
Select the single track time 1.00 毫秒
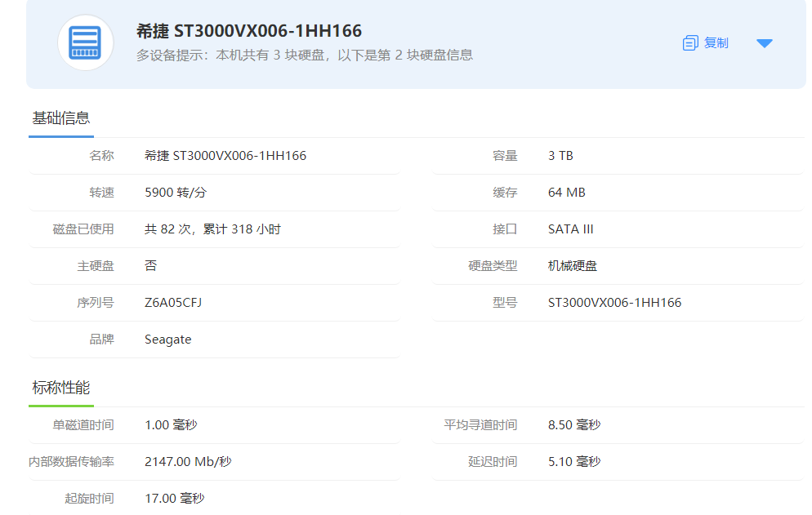tap(171, 425)
